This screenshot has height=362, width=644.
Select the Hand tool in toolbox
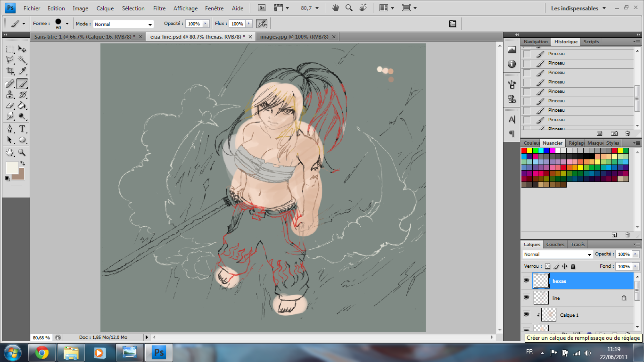10,153
